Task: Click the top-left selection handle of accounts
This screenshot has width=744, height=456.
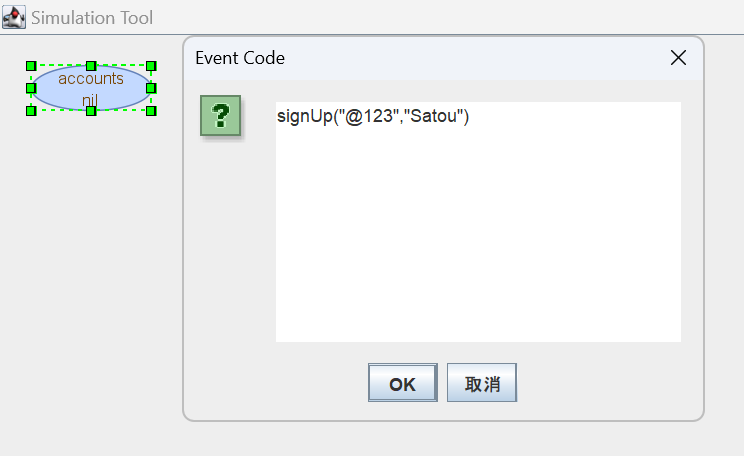Action: 31,66
